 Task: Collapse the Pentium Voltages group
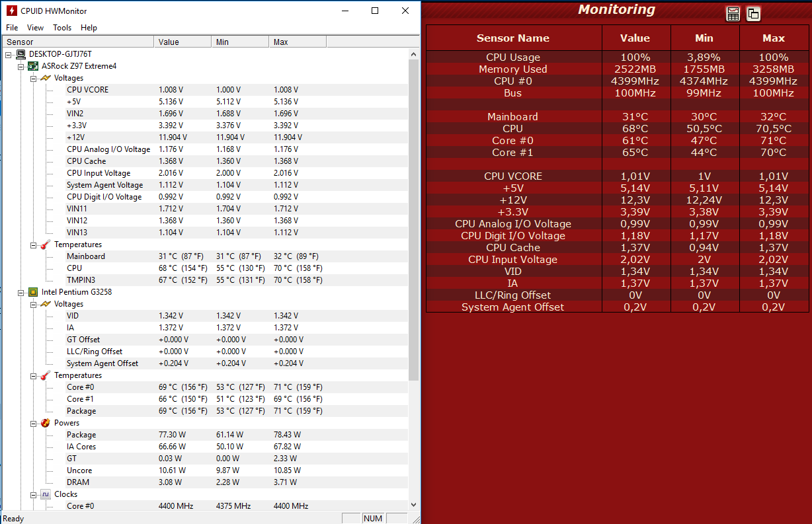[33, 304]
